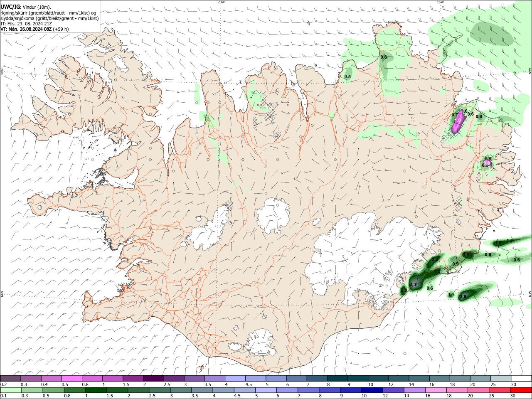Click the 1.8 value on the southeast coastline
The height and width of the screenshot is (399, 532).
click(x=466, y=254)
